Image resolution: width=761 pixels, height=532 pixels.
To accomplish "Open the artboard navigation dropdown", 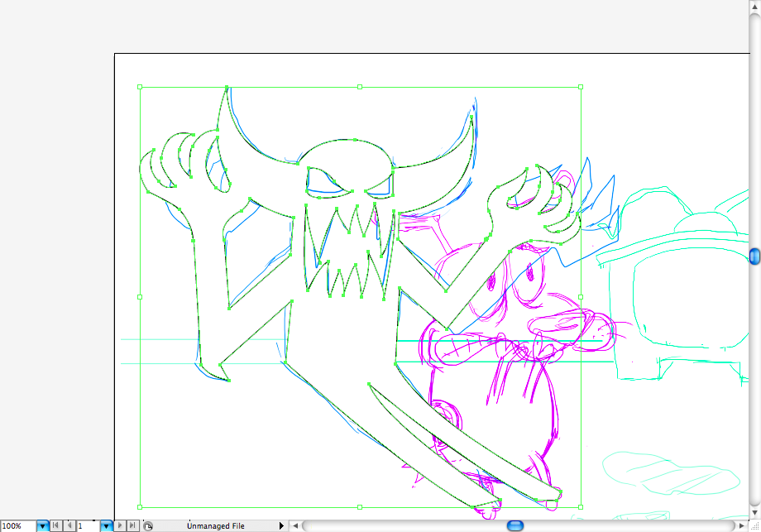I will point(106,525).
